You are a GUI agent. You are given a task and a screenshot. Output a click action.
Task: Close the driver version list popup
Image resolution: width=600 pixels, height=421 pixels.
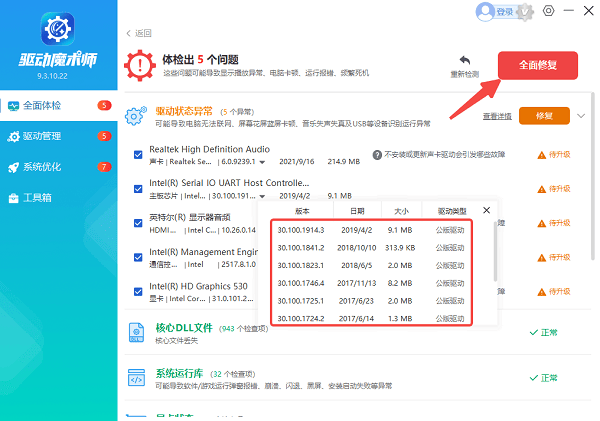(x=487, y=211)
